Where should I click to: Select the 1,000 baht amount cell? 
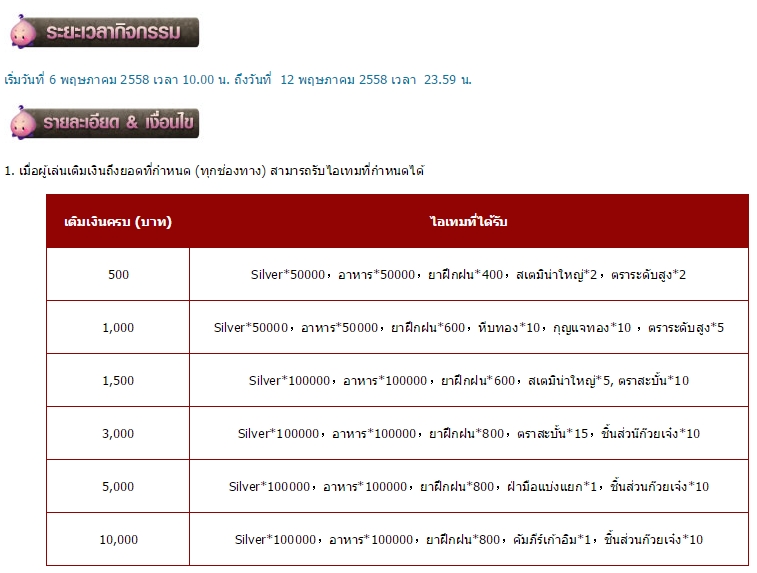[118, 328]
